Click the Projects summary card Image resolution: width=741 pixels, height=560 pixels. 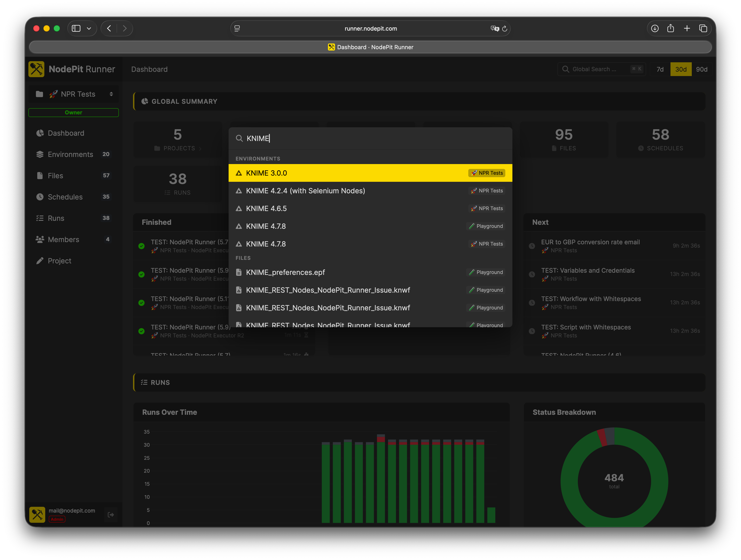pyautogui.click(x=178, y=139)
